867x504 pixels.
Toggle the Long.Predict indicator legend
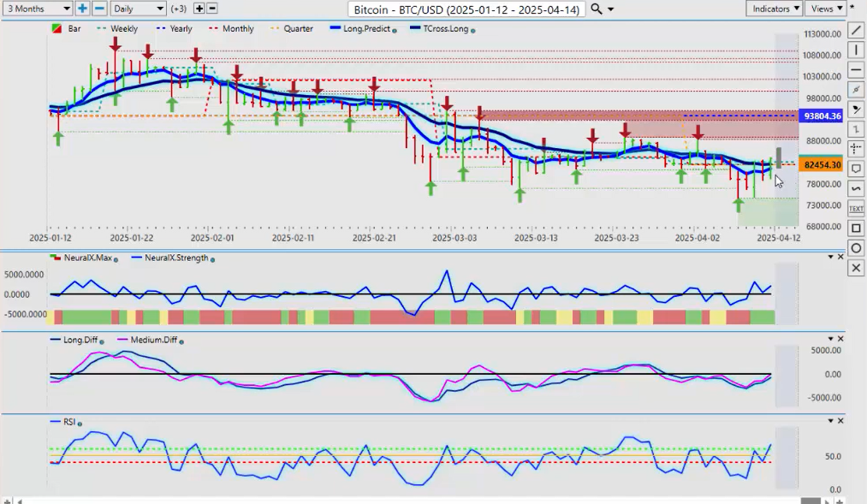[365, 29]
